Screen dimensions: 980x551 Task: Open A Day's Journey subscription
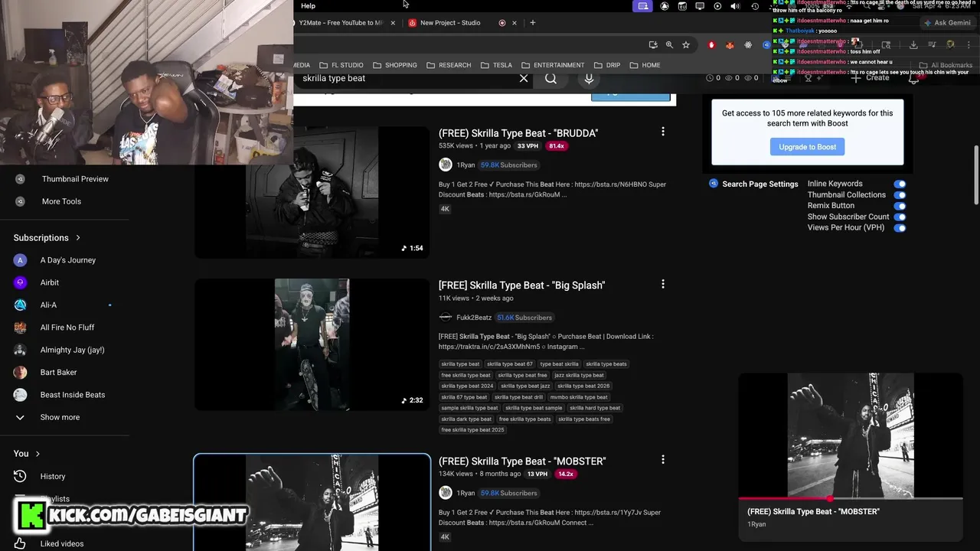(x=68, y=260)
